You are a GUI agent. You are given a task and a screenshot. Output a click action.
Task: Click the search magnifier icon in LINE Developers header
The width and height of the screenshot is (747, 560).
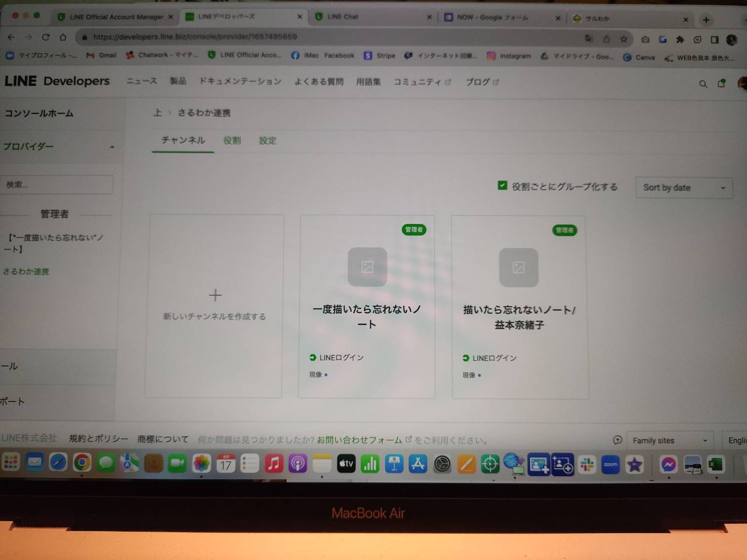pos(702,84)
